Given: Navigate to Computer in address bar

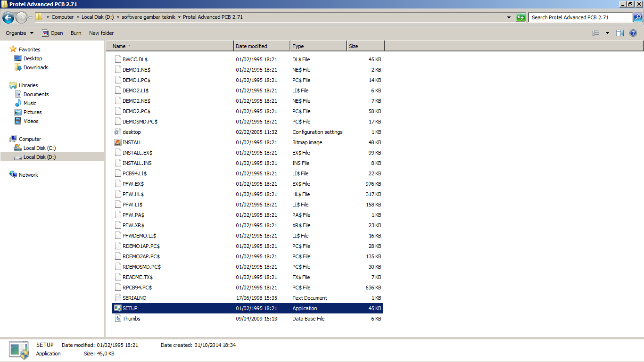Looking at the screenshot, I should (x=63, y=17).
